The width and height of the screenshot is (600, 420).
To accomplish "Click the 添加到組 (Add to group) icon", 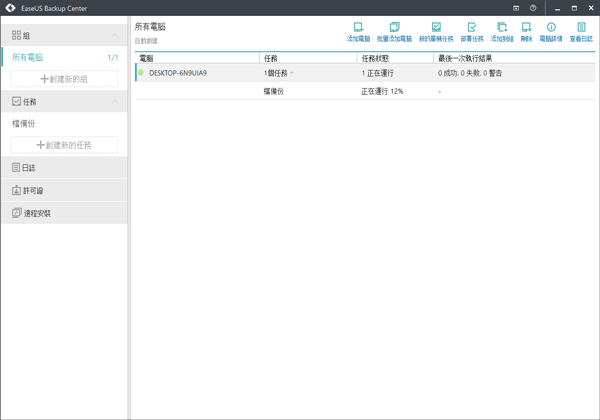I will pos(502,28).
